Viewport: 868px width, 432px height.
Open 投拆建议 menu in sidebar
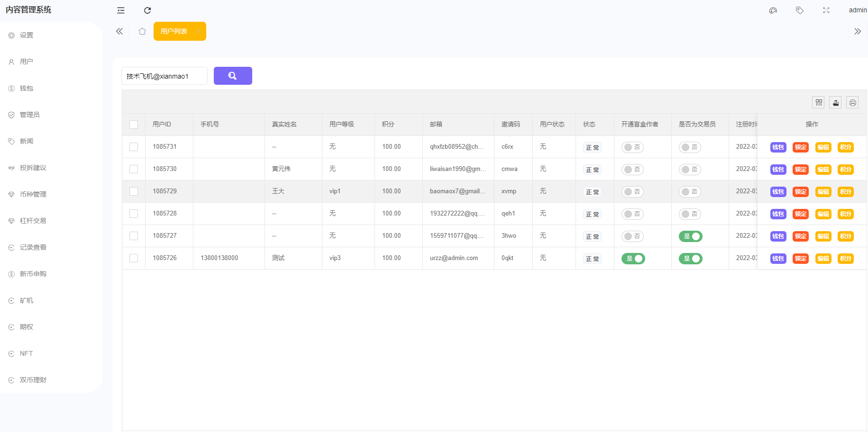click(33, 168)
